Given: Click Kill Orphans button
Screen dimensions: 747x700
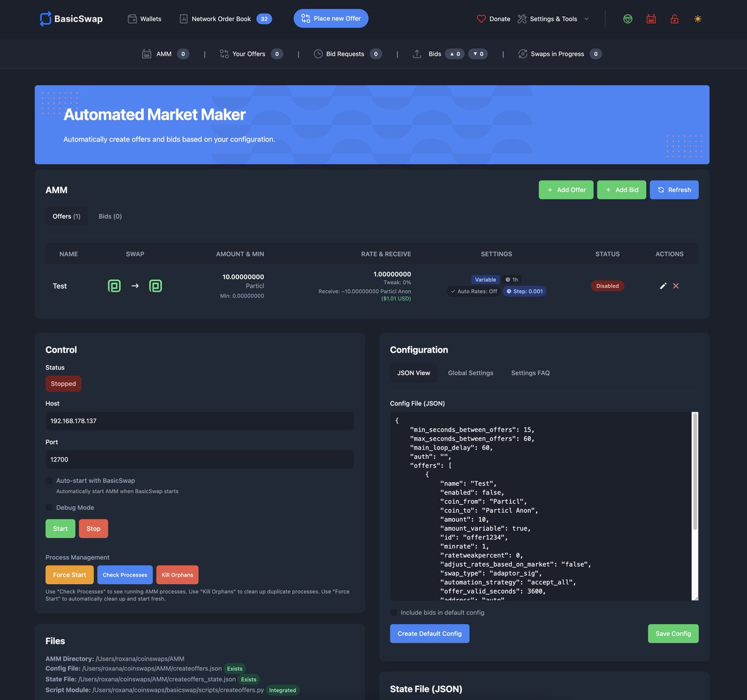Looking at the screenshot, I should click(177, 575).
